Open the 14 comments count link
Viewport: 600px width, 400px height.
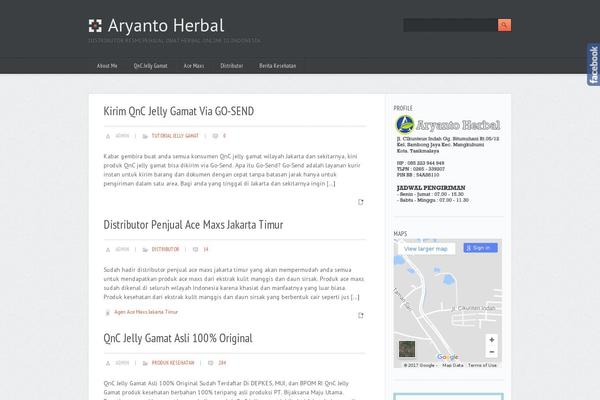206,249
